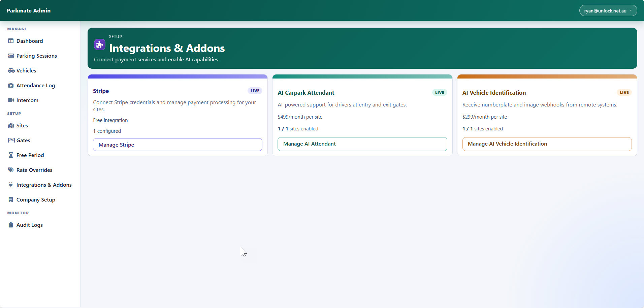Click the purple puzzle piece banner icon
The width and height of the screenshot is (644, 308).
coord(99,44)
